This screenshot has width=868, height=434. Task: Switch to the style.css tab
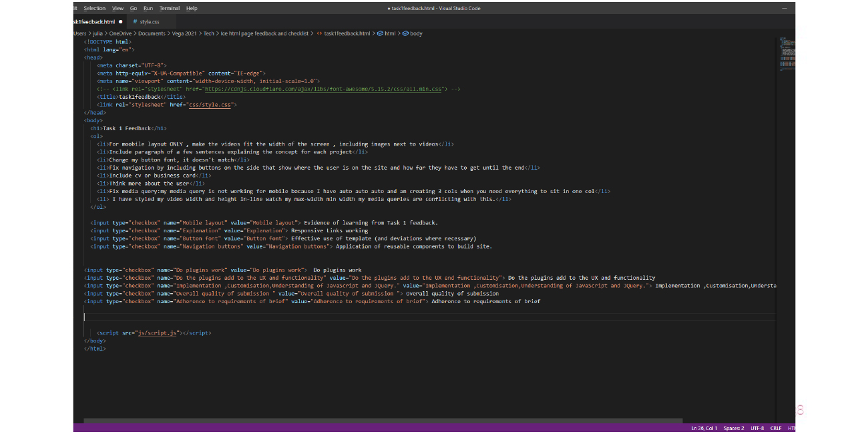click(149, 22)
